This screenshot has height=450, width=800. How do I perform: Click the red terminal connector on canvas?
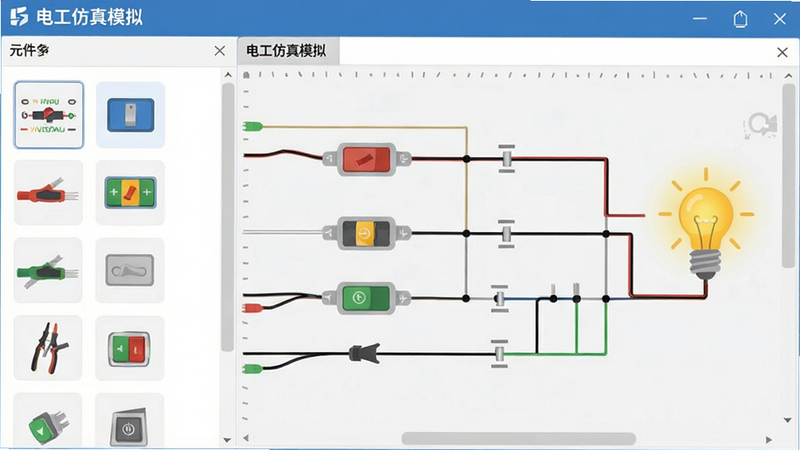click(x=253, y=308)
